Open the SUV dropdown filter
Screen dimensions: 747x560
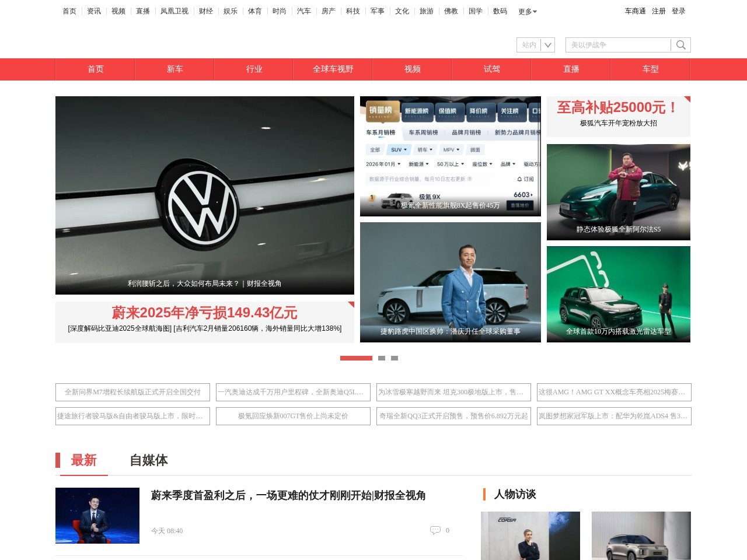point(398,150)
